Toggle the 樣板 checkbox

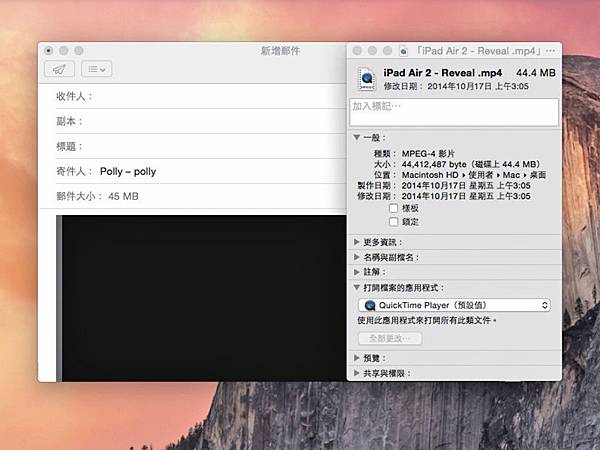tap(393, 208)
